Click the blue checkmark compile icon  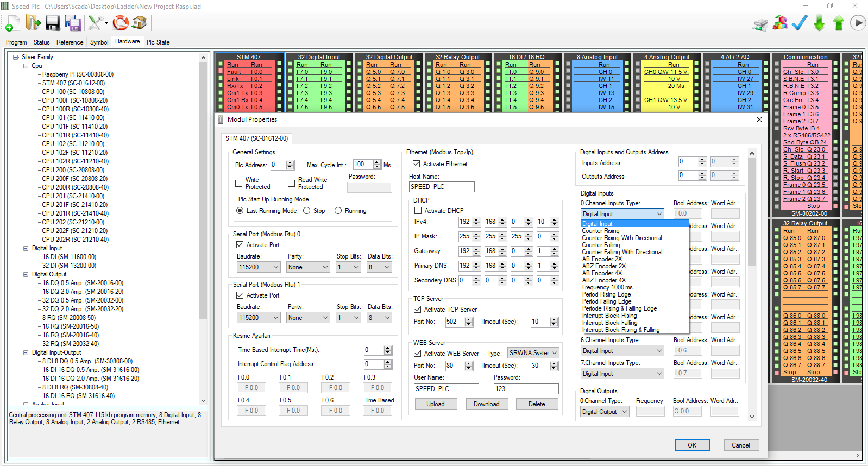(x=800, y=23)
